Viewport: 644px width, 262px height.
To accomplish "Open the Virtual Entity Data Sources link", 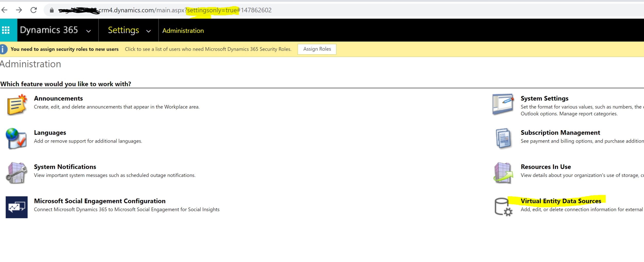I will 561,201.
